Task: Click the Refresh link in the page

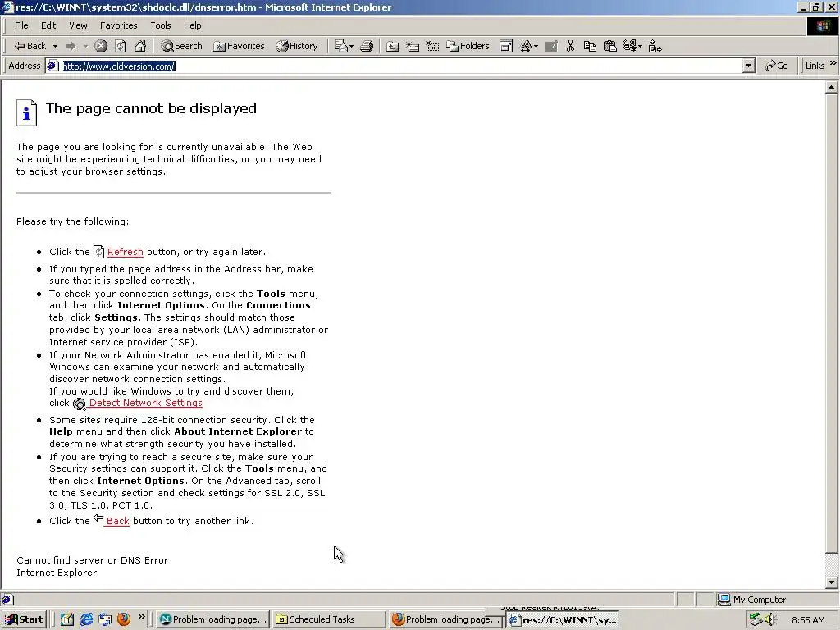Action: click(125, 252)
